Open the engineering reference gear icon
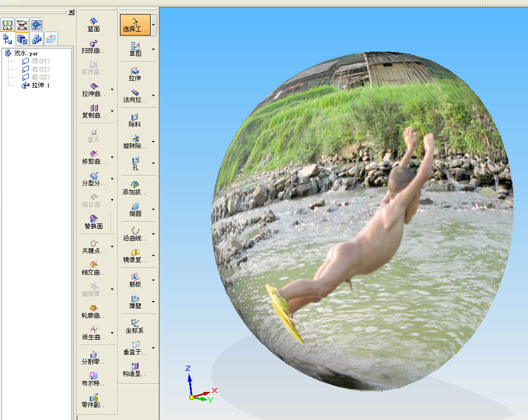Viewport: 528px width, 420px height. tap(36, 25)
